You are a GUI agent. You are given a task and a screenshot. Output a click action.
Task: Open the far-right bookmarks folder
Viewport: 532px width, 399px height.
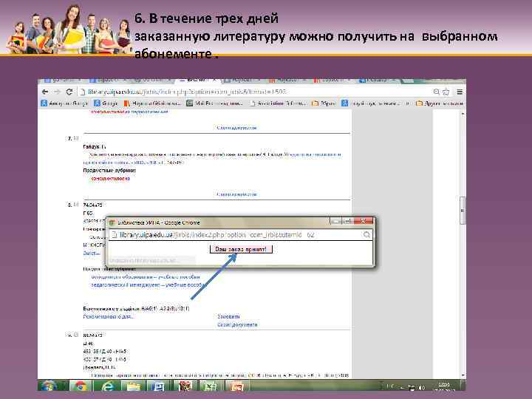[x=439, y=103]
